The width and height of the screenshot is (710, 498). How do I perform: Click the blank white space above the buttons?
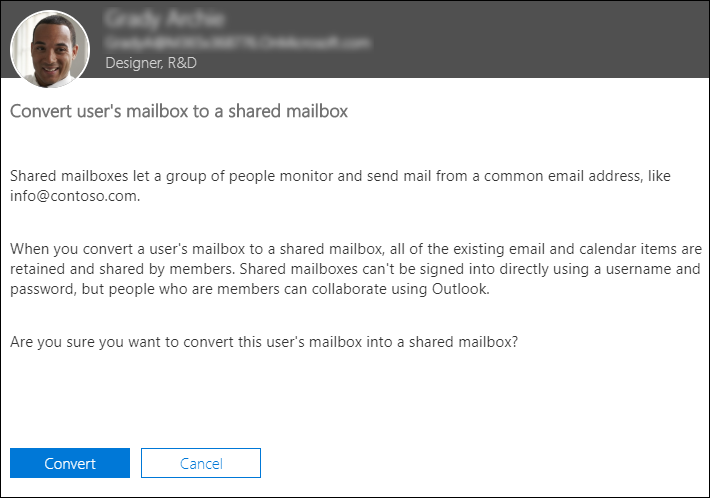tap(355, 398)
